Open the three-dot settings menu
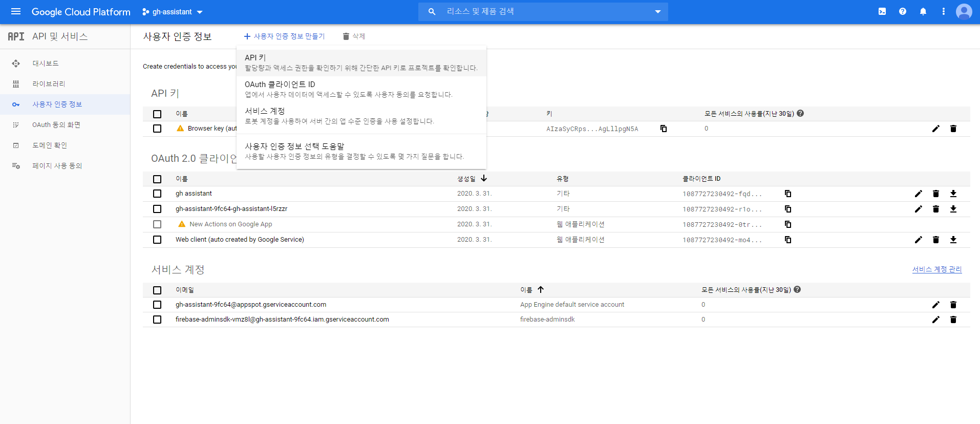The image size is (980, 424). pos(944,11)
